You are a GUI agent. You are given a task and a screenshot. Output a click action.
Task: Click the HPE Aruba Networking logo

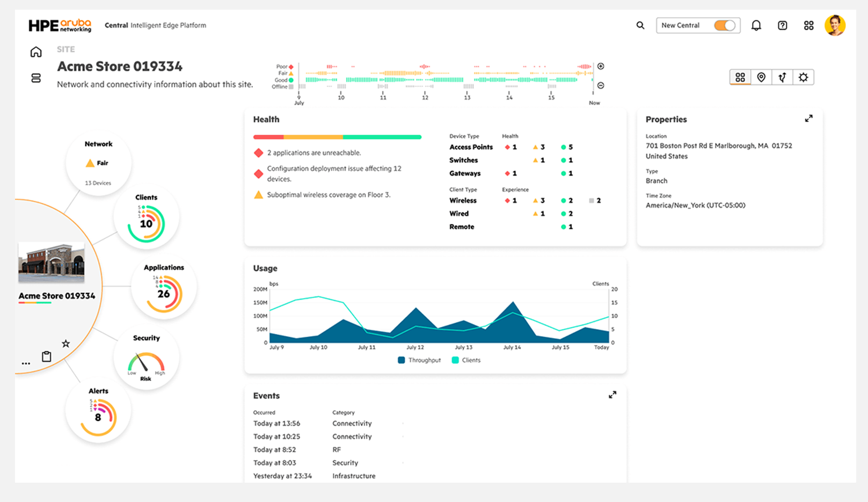[x=60, y=25]
